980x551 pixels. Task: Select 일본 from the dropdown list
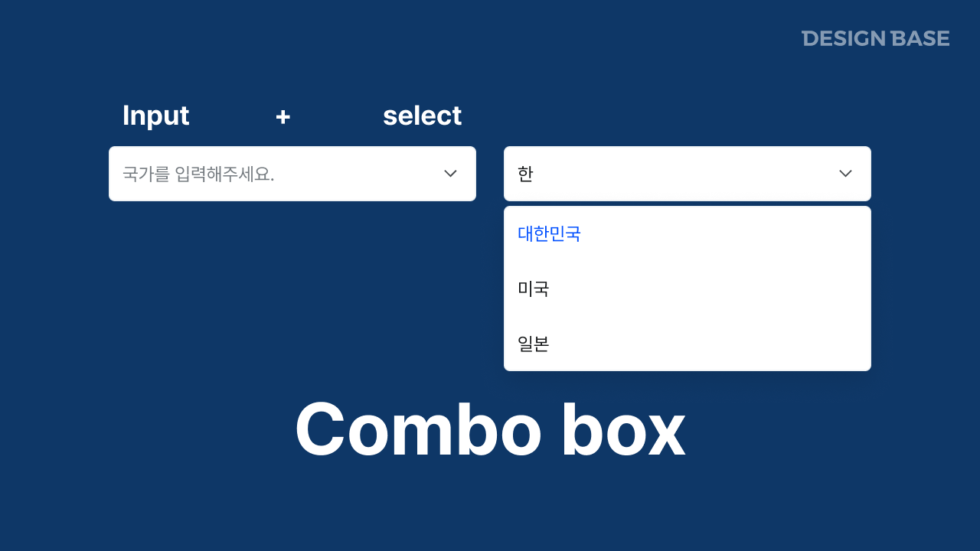pyautogui.click(x=533, y=344)
